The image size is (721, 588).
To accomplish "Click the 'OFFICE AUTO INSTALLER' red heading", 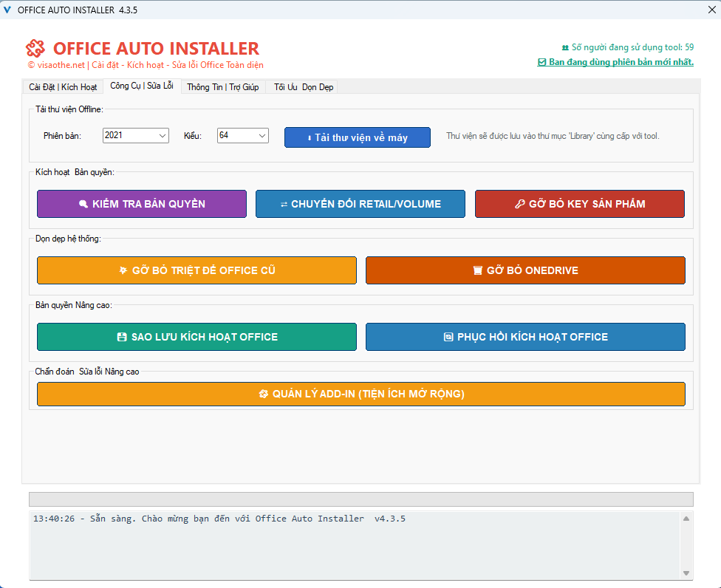I will 157,48.
